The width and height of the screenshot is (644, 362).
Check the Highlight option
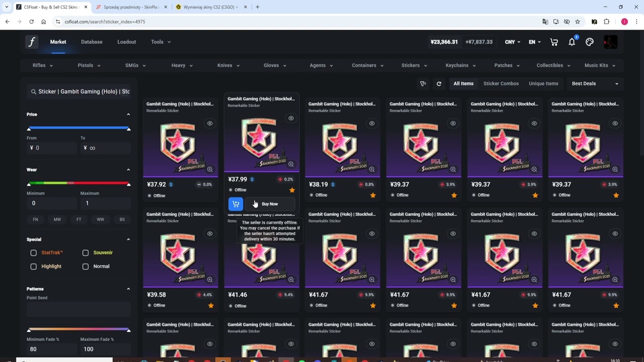[x=34, y=266]
